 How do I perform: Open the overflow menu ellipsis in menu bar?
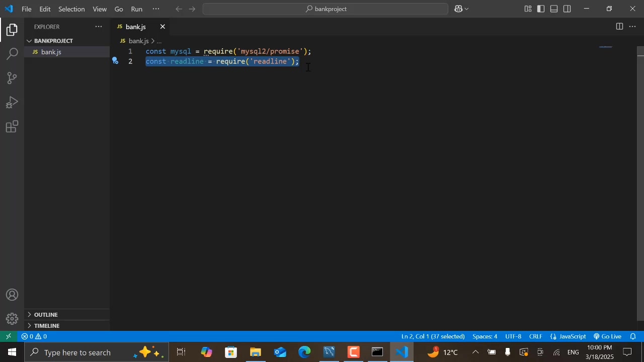(x=156, y=9)
